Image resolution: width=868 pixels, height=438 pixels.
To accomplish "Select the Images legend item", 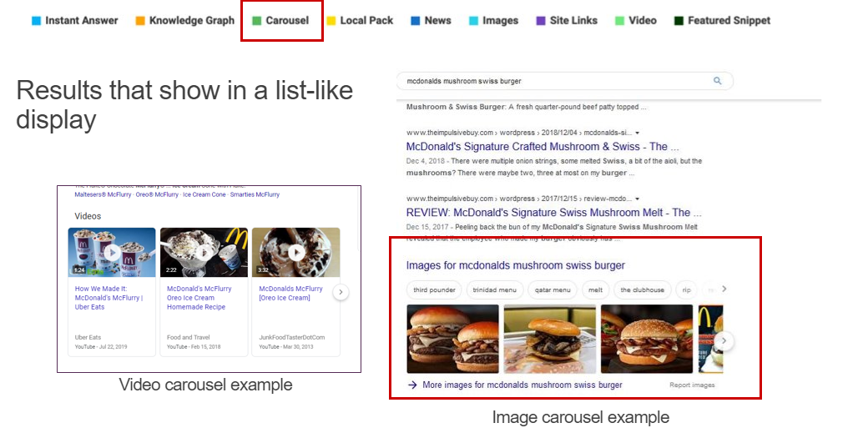I will pyautogui.click(x=494, y=21).
